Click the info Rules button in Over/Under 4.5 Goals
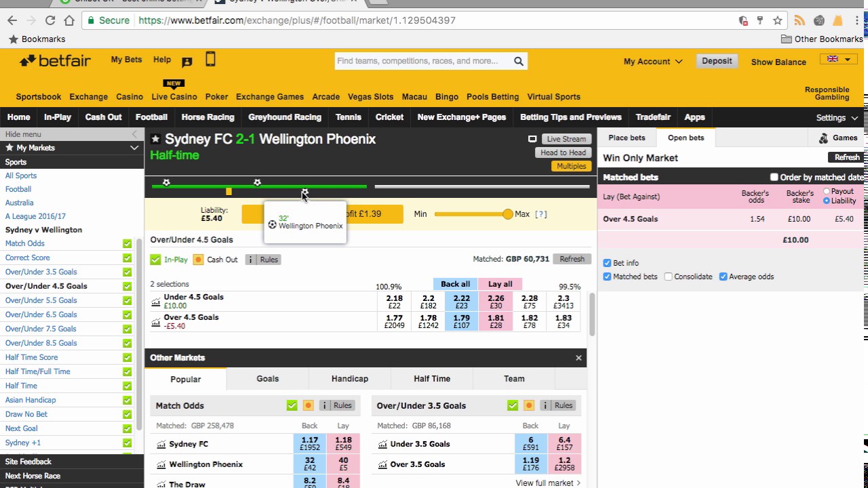The height and width of the screenshot is (488, 868). coord(263,260)
